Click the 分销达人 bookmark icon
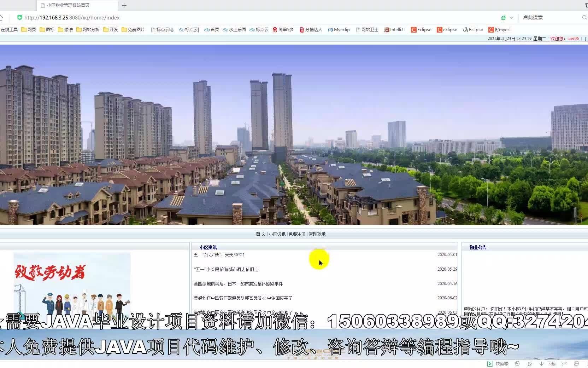 pos(301,30)
